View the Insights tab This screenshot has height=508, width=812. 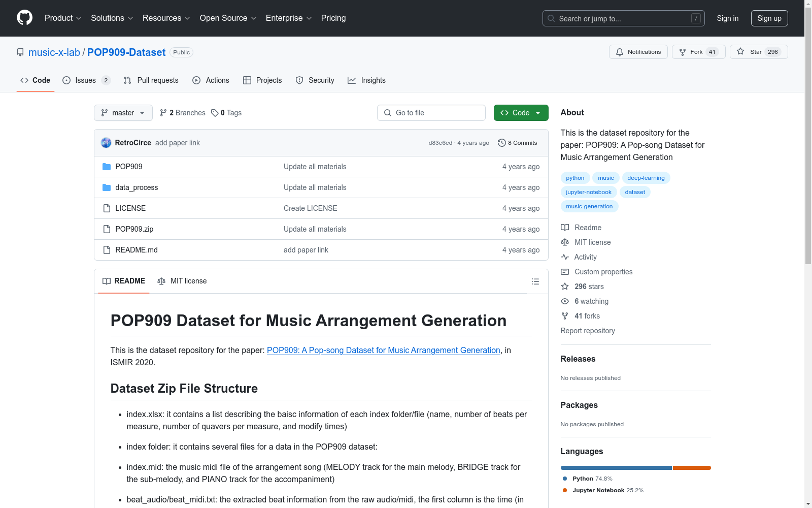tap(366, 80)
